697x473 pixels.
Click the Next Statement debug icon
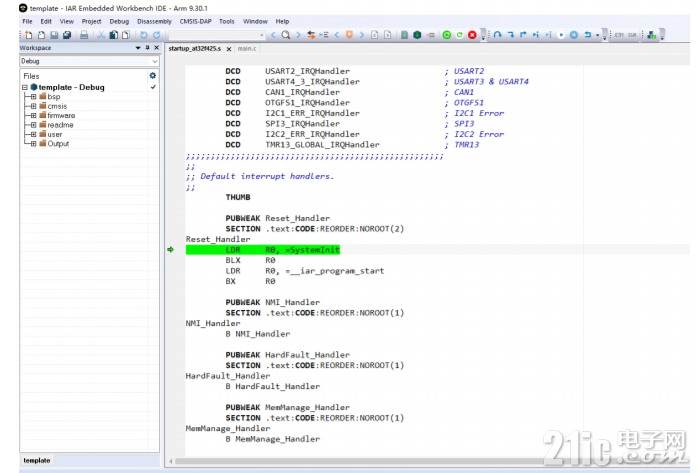pyautogui.click(x=536, y=35)
